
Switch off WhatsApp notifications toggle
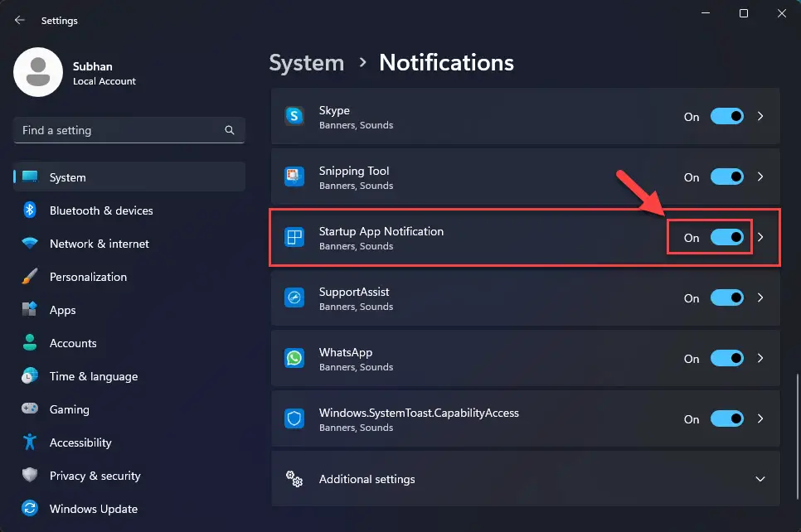[x=727, y=359]
